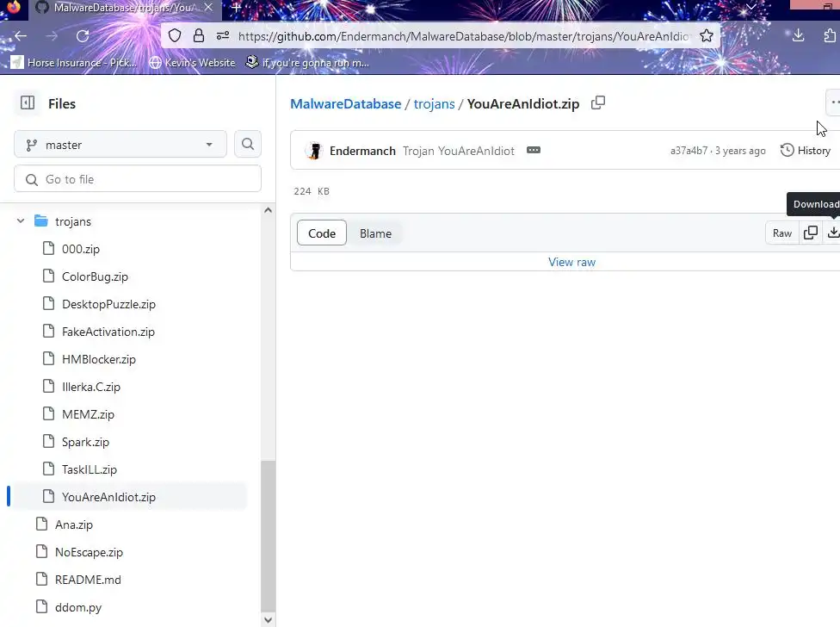Open the master branch dropdown

click(120, 144)
